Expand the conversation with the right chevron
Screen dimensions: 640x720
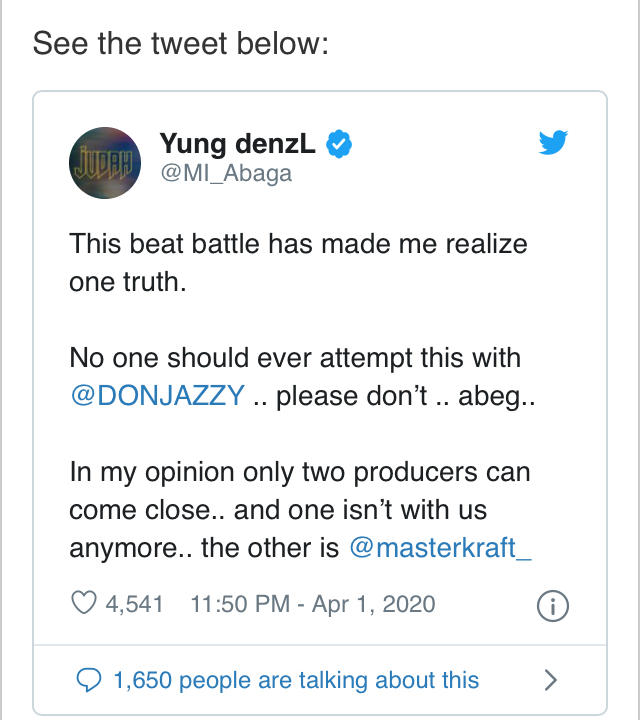point(549,681)
